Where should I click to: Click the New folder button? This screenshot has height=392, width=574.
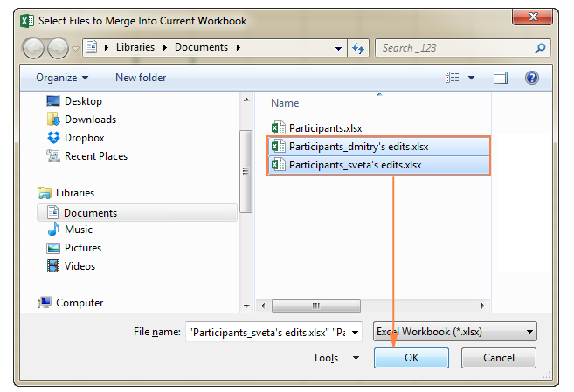tap(141, 78)
